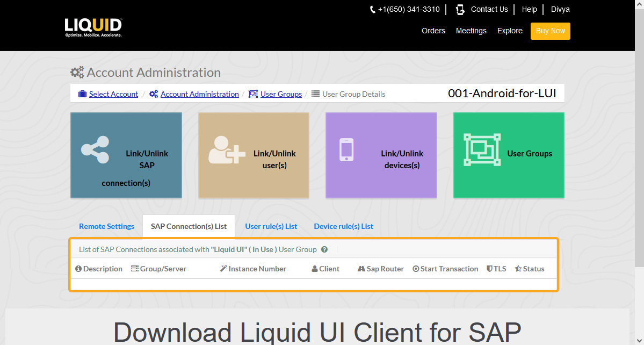The image size is (644, 345).
Task: Click the User Group Details breadcrumb text
Action: pyautogui.click(x=353, y=94)
